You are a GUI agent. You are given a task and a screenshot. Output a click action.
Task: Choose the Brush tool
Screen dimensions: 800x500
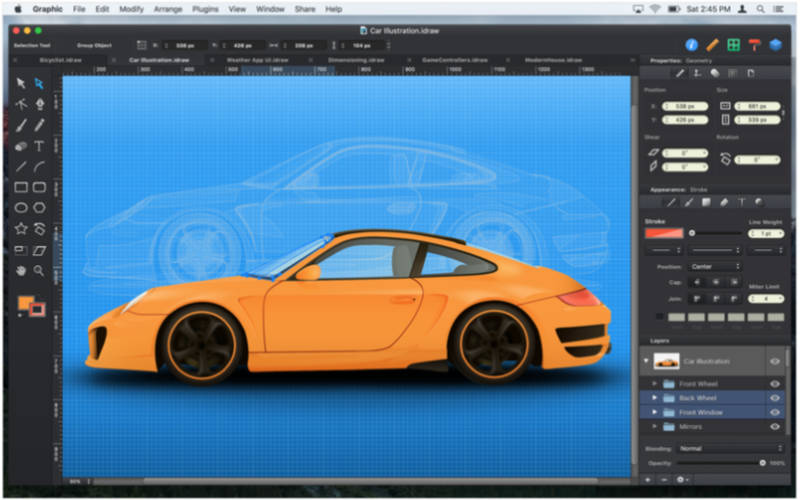pyautogui.click(x=21, y=125)
